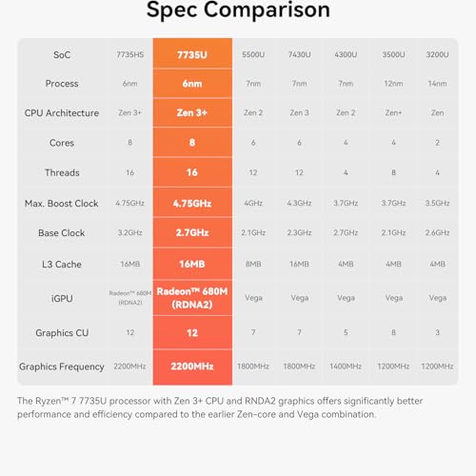Click the Spec Comparison title
Viewport: 476px width, 476px height.
238,10
